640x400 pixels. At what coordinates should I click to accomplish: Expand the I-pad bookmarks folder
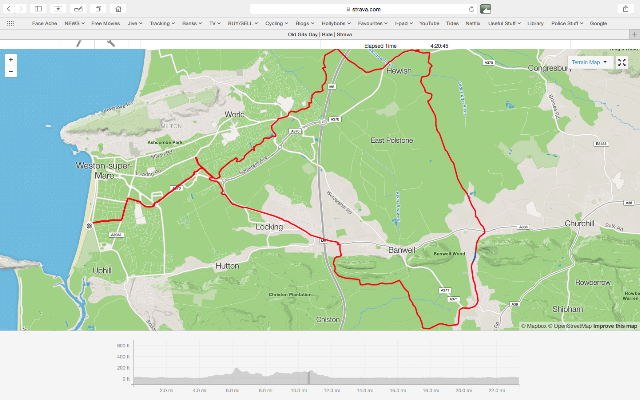[404, 23]
